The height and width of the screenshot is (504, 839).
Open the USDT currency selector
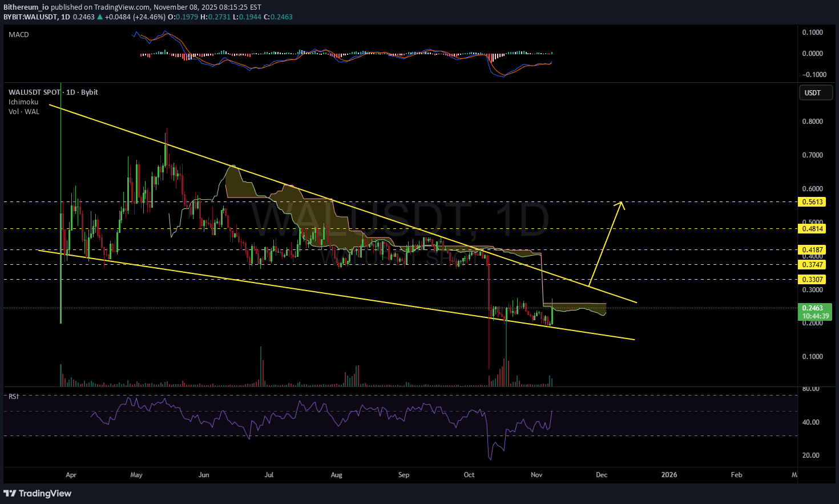tap(815, 93)
